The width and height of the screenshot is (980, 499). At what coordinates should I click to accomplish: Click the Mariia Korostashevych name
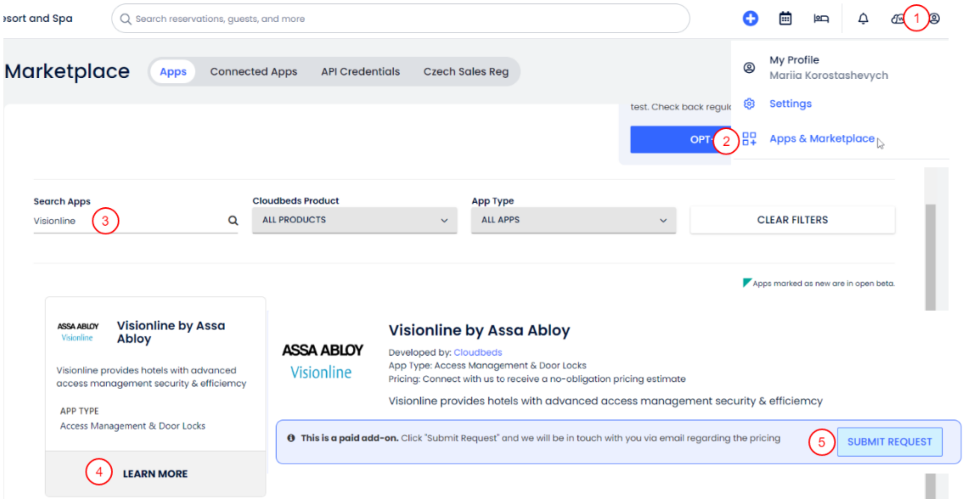829,76
